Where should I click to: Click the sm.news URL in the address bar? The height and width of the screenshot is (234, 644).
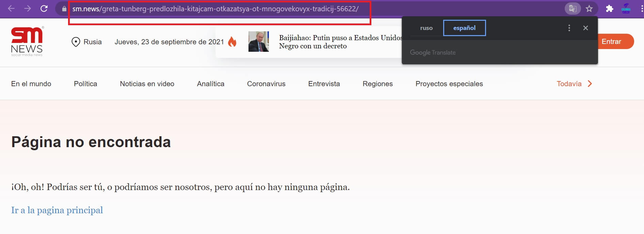[x=215, y=9]
